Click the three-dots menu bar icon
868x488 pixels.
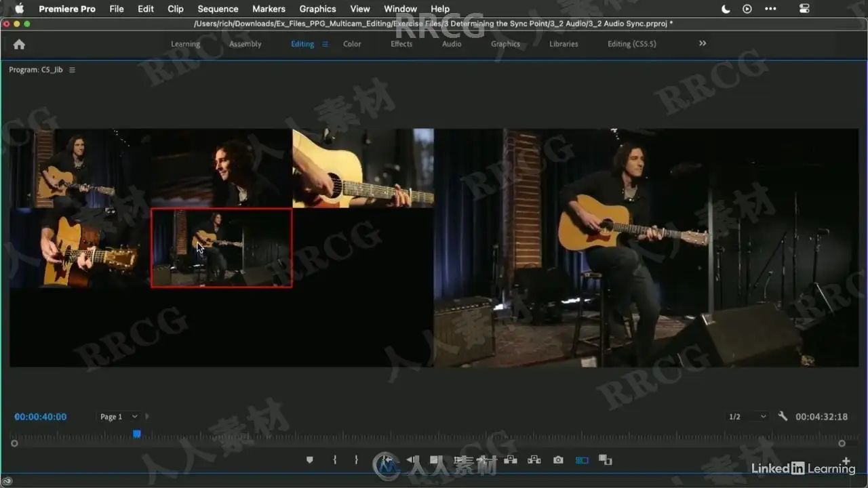click(770, 9)
